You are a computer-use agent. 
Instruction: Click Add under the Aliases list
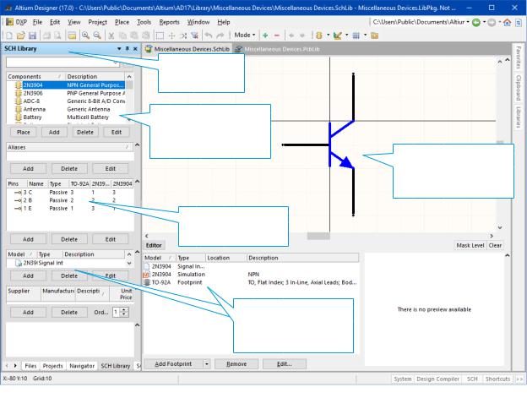[x=28, y=168]
